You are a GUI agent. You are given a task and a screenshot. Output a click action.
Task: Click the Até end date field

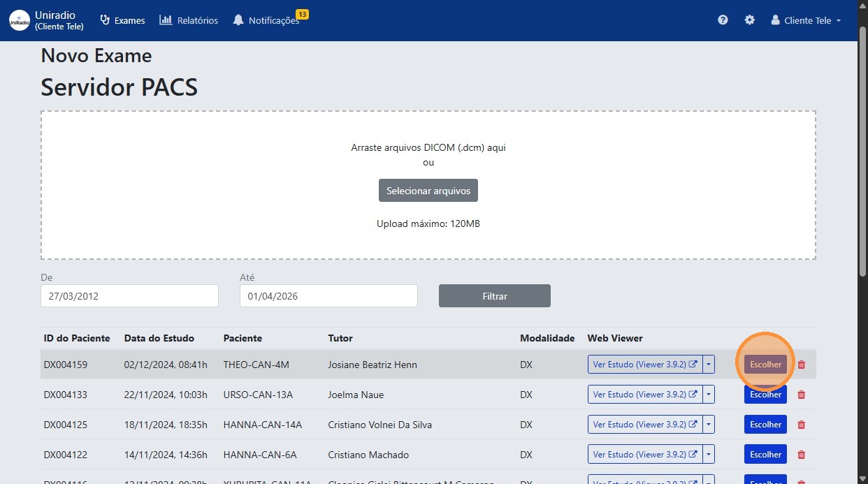pyautogui.click(x=328, y=296)
